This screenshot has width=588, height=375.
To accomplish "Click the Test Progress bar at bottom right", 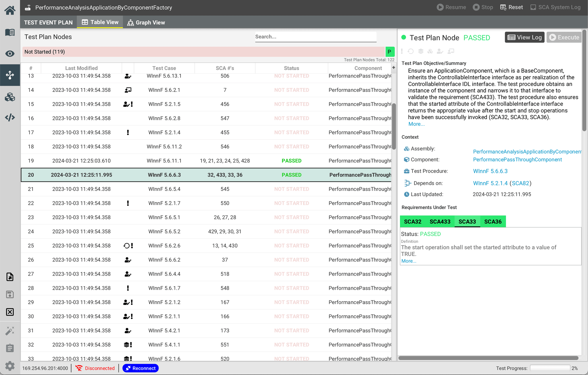I will pyautogui.click(x=550, y=368).
